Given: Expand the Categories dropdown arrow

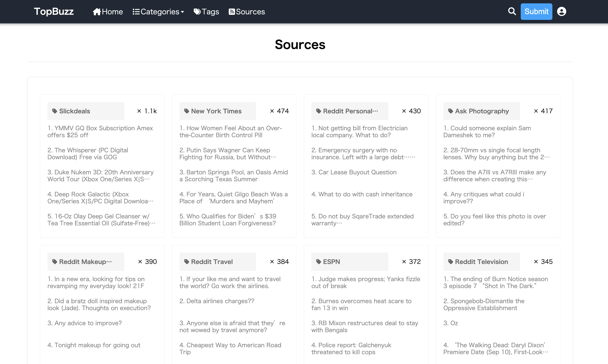Looking at the screenshot, I should point(182,12).
